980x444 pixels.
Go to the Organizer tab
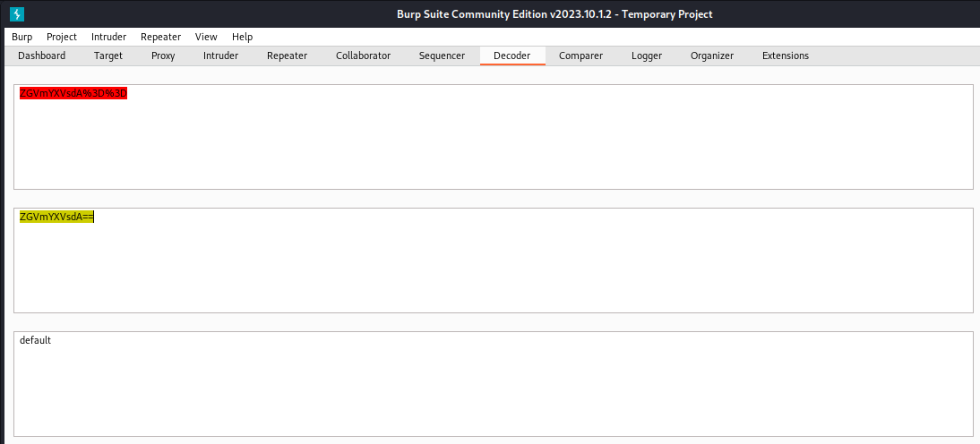pyautogui.click(x=711, y=55)
